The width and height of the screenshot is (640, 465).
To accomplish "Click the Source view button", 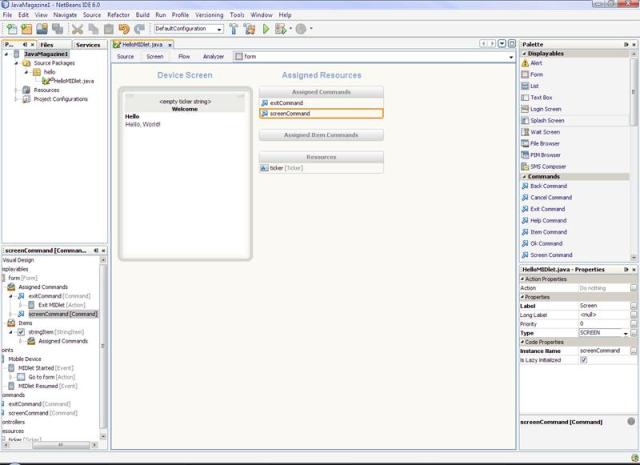I will (125, 56).
